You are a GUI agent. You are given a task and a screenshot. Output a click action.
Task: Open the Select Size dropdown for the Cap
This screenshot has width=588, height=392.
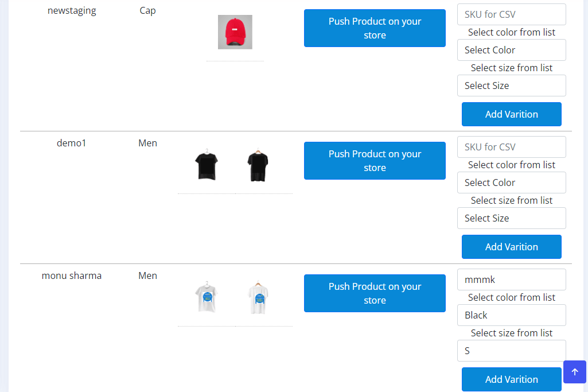click(511, 86)
